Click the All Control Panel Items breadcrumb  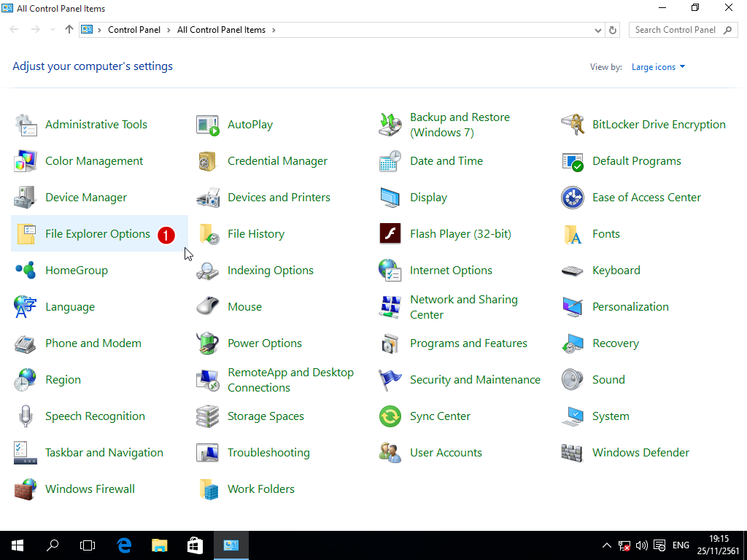(221, 30)
